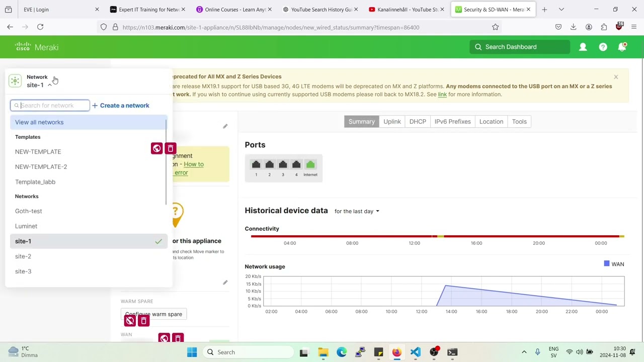This screenshot has height=362, width=644.
Task: Click Create a network link
Action: (x=121, y=106)
